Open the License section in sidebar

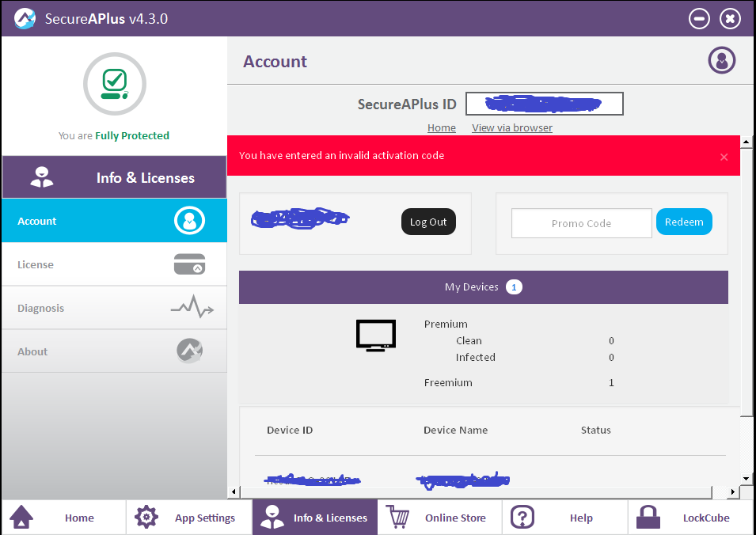[114, 264]
